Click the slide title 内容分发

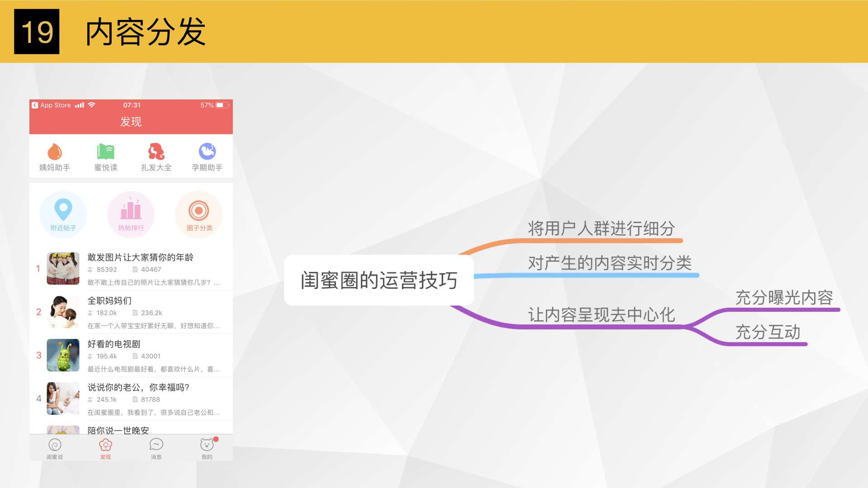tap(146, 32)
